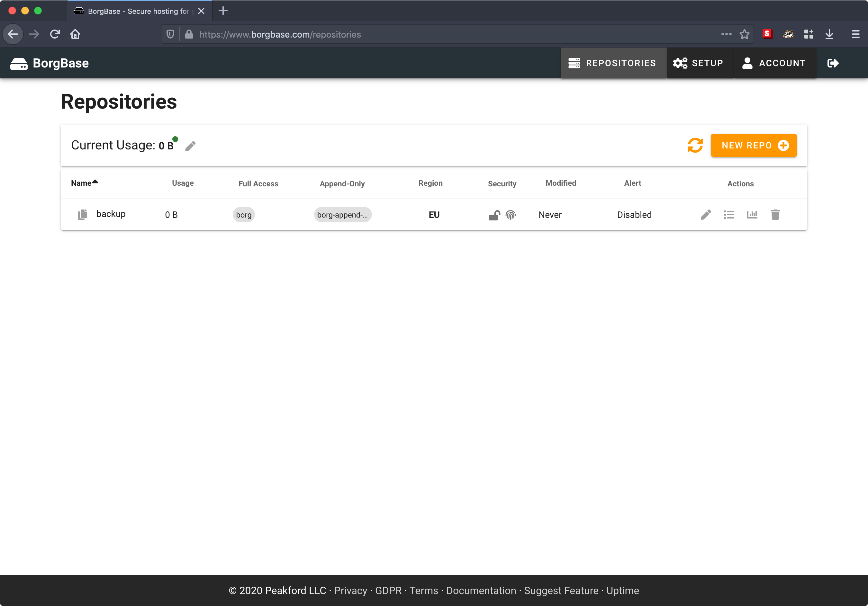This screenshot has height=606, width=868.
Task: Bookmark this page with star icon
Action: [744, 34]
